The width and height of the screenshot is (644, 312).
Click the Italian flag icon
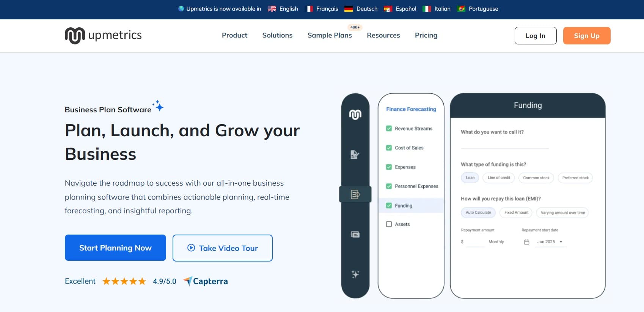tap(427, 9)
